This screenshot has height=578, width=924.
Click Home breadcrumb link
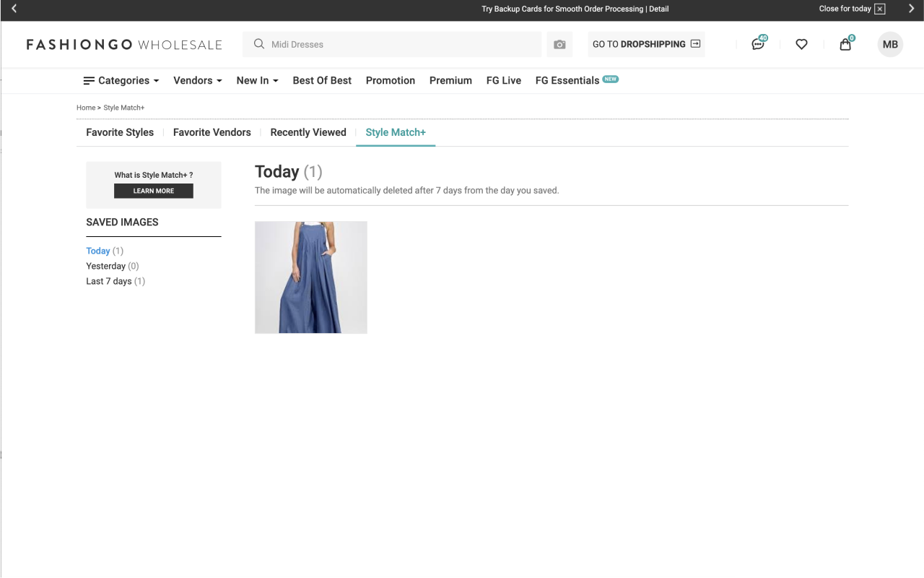(x=86, y=108)
